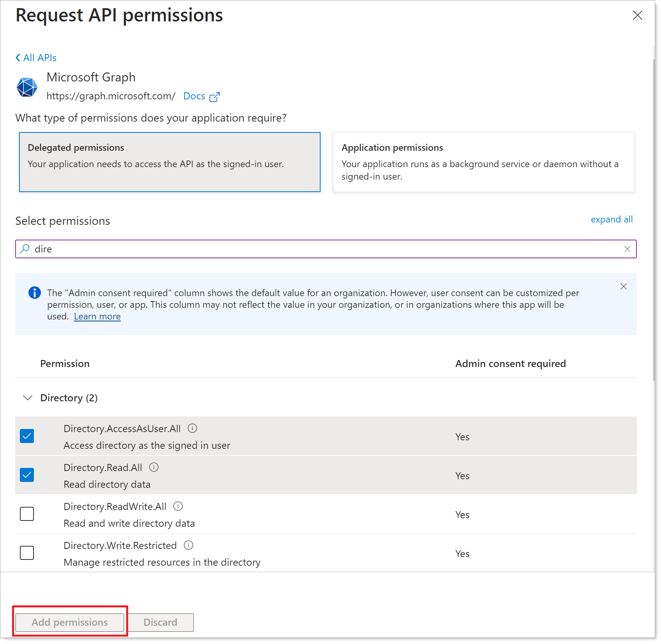Screen dimensions: 661x644
Task: Click 'Read and write directory data' description
Action: click(x=129, y=523)
